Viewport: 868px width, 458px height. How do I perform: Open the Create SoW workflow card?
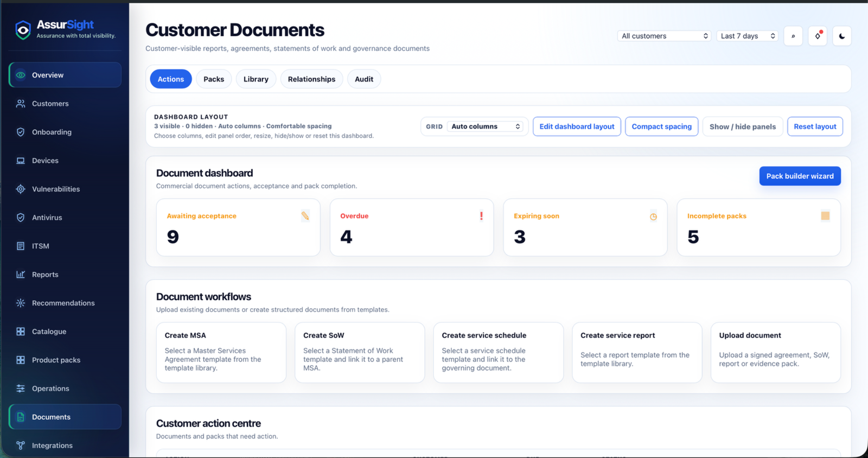(360, 353)
